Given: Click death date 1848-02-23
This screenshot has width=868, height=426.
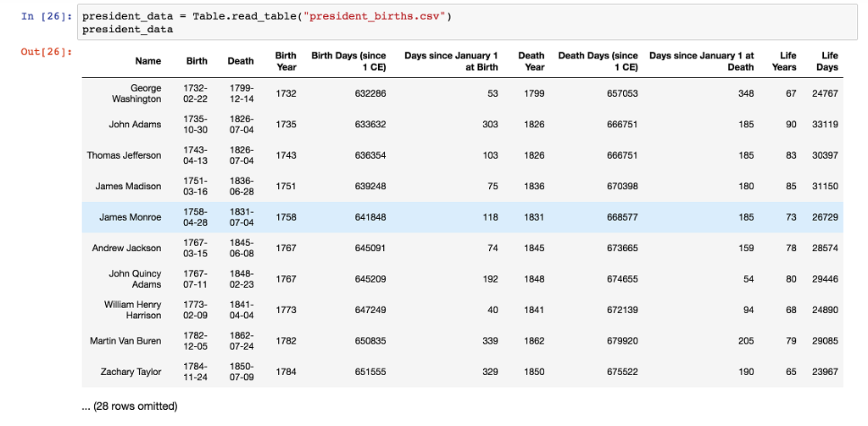Looking at the screenshot, I should (241, 279).
